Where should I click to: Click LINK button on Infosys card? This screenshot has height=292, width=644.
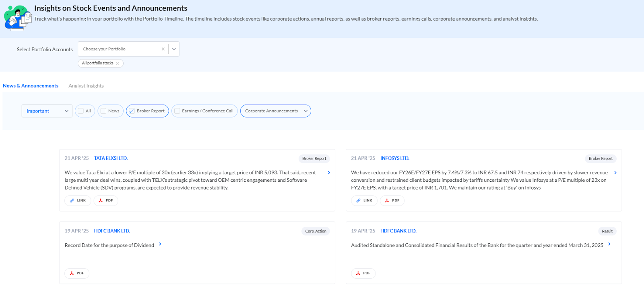click(364, 200)
